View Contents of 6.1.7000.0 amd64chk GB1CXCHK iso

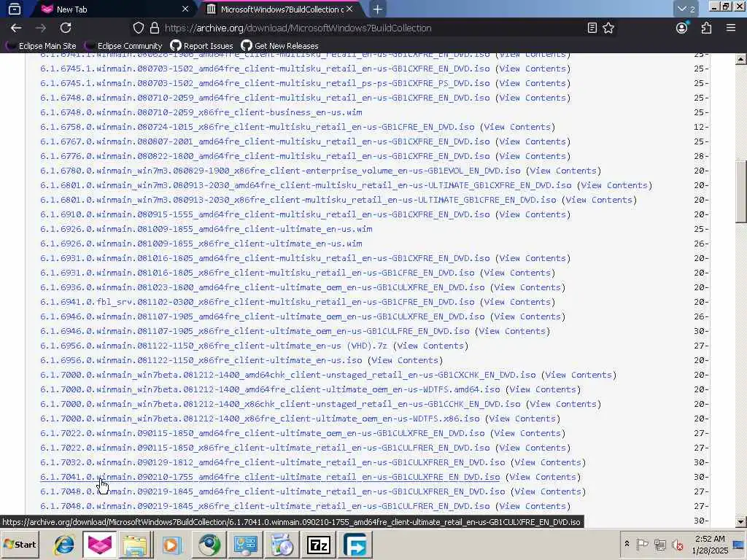tap(578, 376)
